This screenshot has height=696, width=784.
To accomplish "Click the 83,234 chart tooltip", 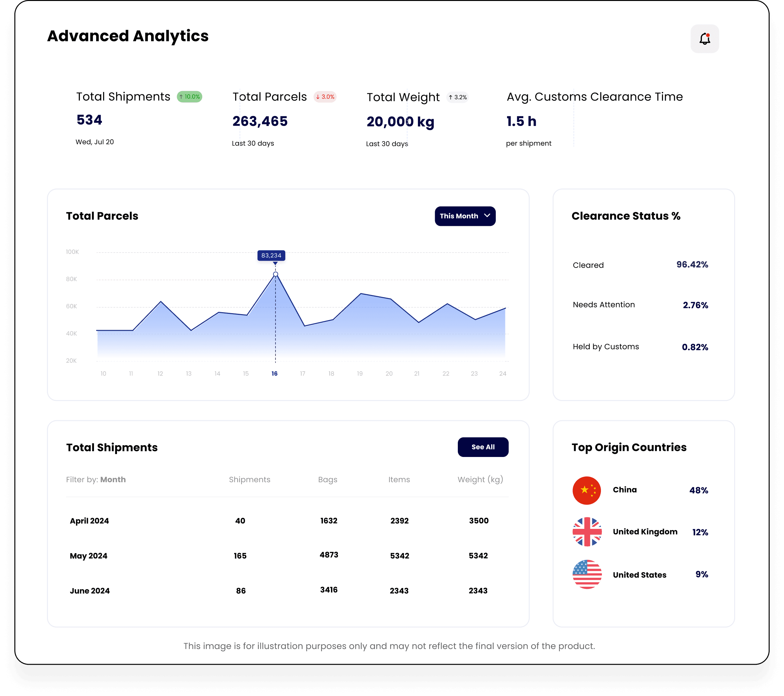I will pyautogui.click(x=271, y=255).
